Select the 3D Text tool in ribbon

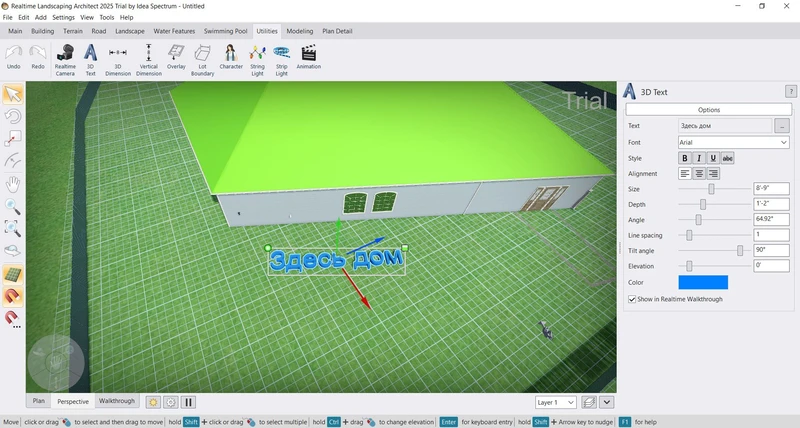point(90,57)
